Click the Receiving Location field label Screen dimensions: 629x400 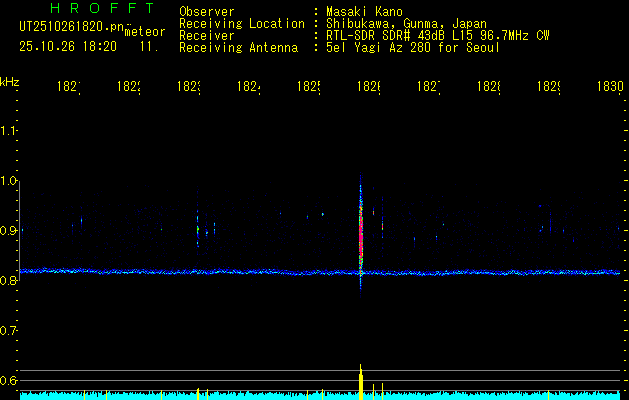(242, 23)
